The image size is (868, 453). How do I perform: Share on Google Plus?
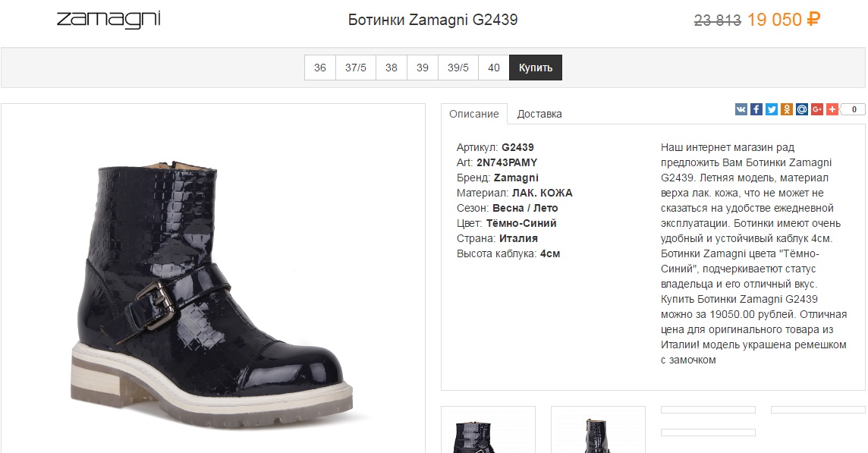pos(817,109)
